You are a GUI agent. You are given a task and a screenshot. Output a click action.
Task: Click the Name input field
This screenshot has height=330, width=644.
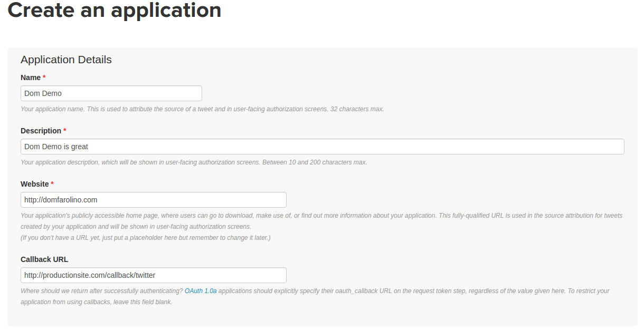point(111,93)
